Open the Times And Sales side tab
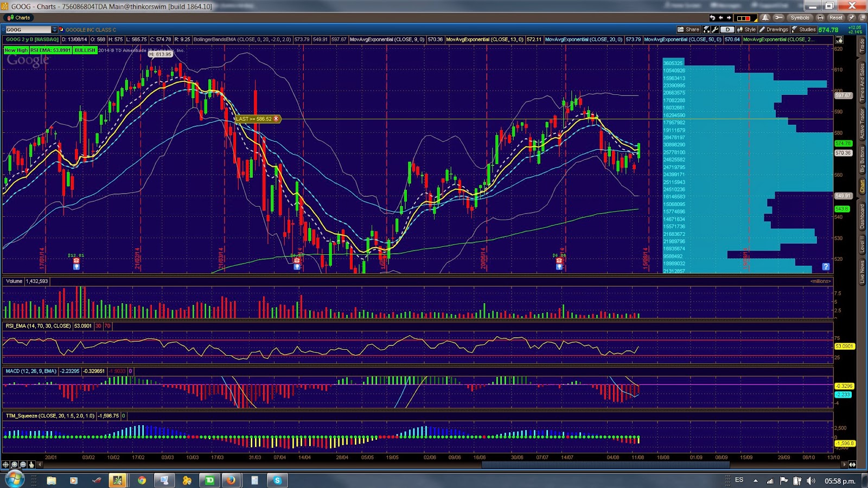The image size is (868, 488). [862, 82]
